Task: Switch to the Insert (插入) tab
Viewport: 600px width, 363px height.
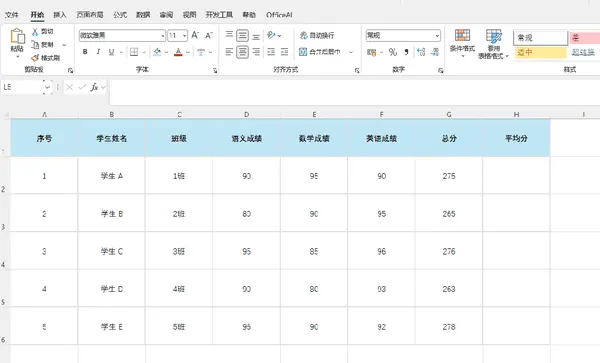Action: pyautogui.click(x=60, y=15)
